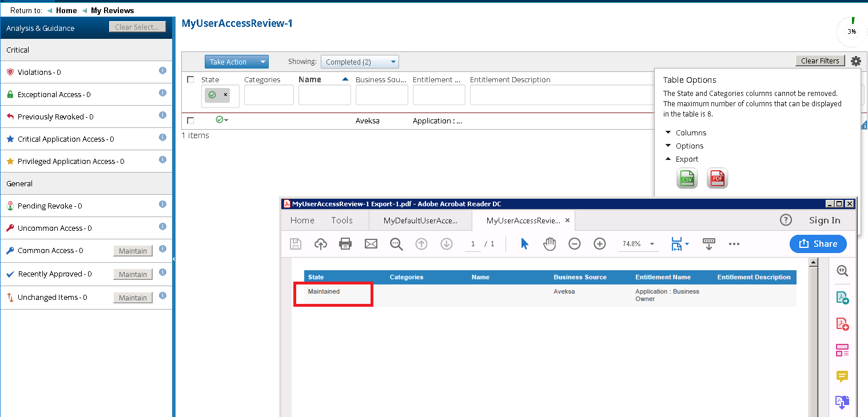
Task: Open the Export PDF tool in the sidebar
Action: coord(842,297)
